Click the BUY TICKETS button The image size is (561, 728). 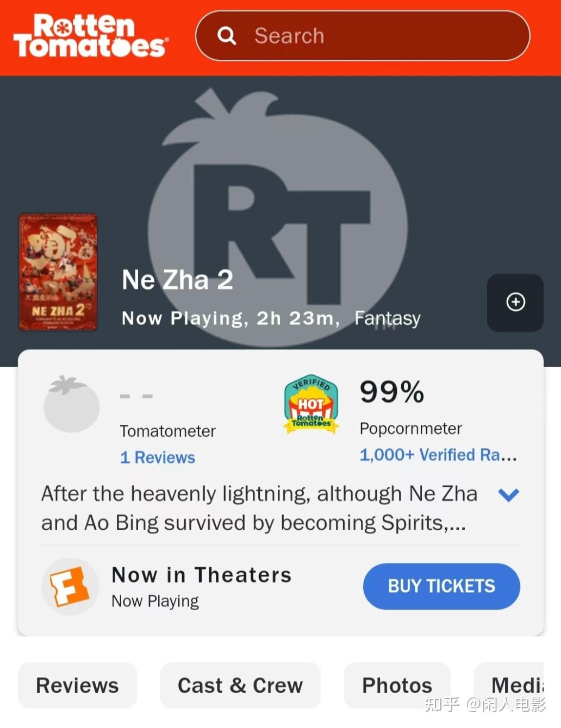(441, 586)
